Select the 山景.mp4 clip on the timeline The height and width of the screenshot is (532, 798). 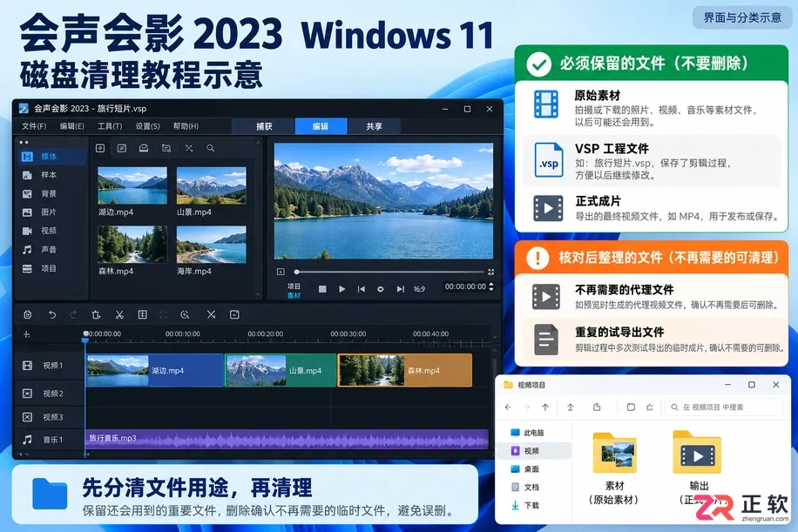281,370
